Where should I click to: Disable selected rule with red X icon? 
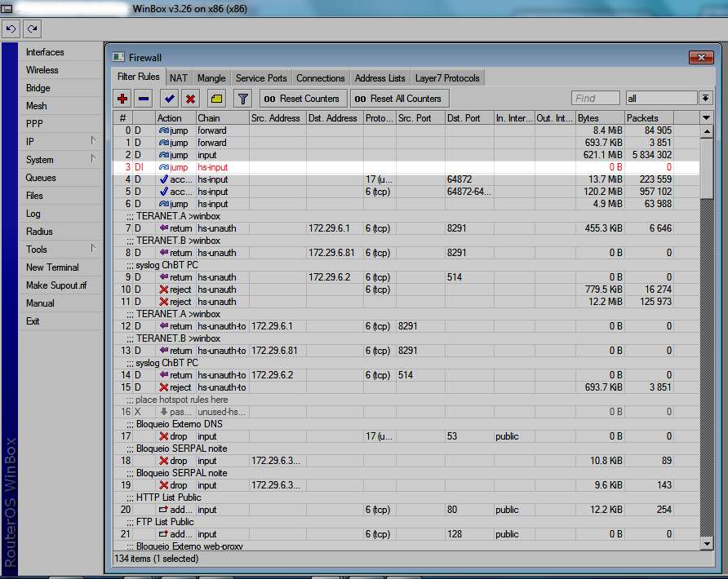pyautogui.click(x=190, y=99)
